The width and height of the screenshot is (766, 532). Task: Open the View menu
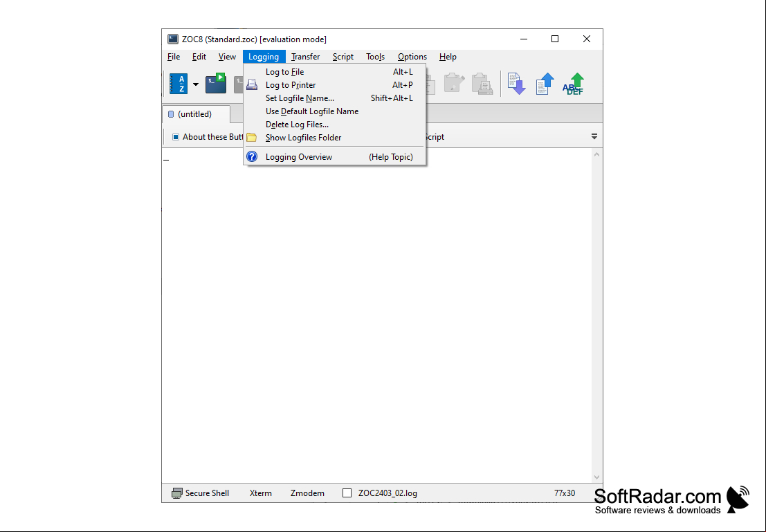227,57
